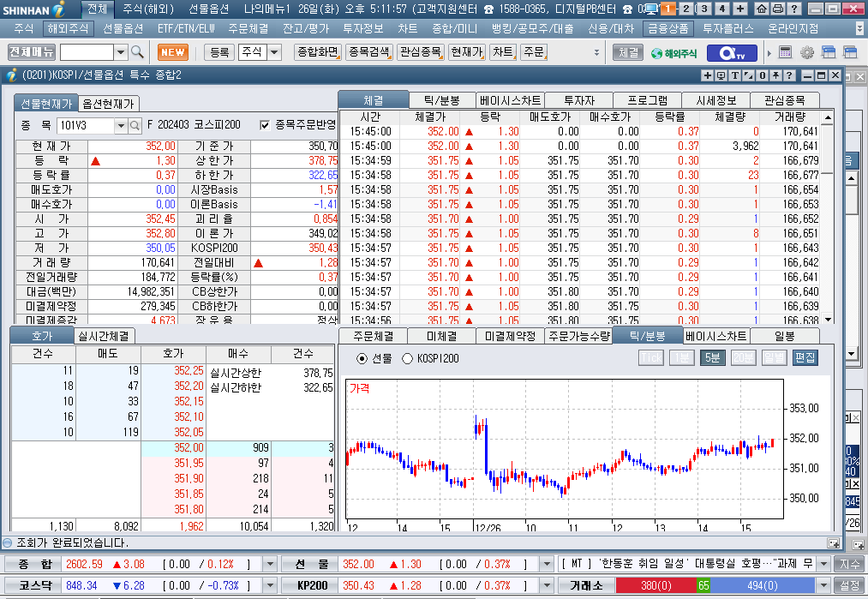The width and height of the screenshot is (868, 599).
Task: Switch to virtual screen 3
Action: tap(704, 9)
